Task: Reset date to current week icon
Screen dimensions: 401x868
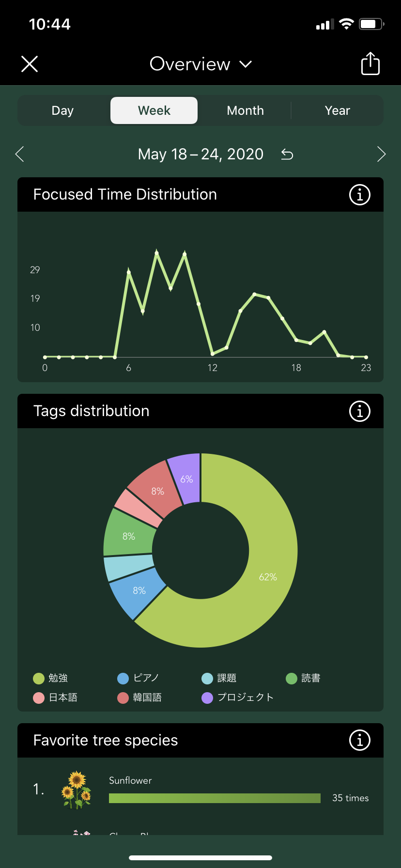Action: [287, 155]
